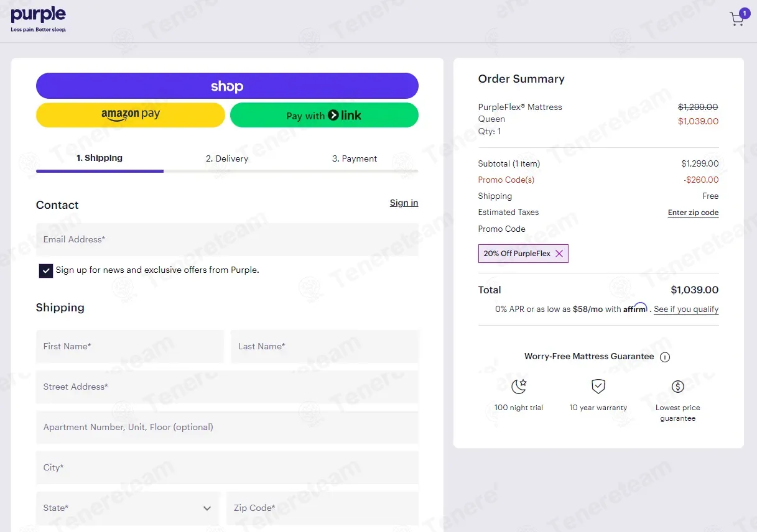Click the $1,039.00 total amount
Image resolution: width=757 pixels, height=532 pixels.
tap(695, 290)
